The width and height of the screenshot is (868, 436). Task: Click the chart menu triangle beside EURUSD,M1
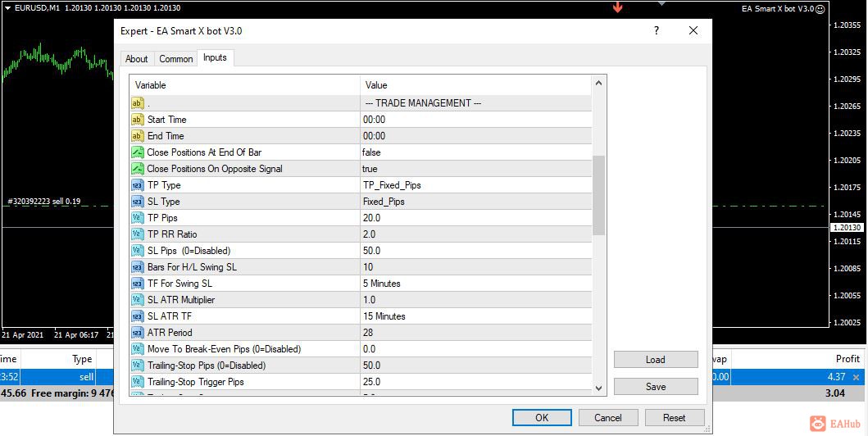[7, 8]
